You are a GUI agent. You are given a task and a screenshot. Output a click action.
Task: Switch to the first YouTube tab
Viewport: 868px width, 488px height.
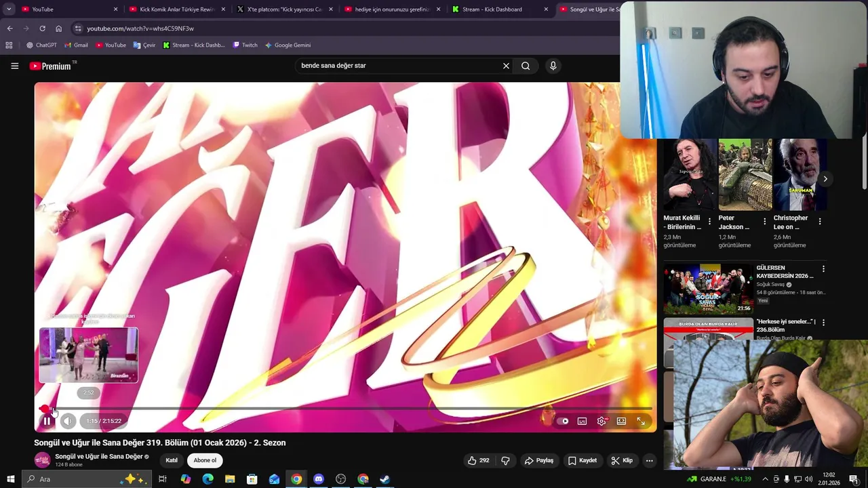coord(66,9)
